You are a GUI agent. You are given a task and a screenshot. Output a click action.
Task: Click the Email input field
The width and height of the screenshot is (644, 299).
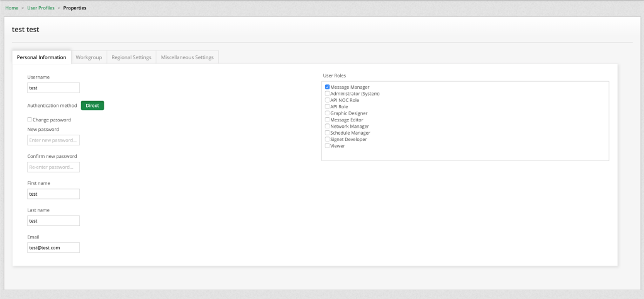pyautogui.click(x=53, y=248)
